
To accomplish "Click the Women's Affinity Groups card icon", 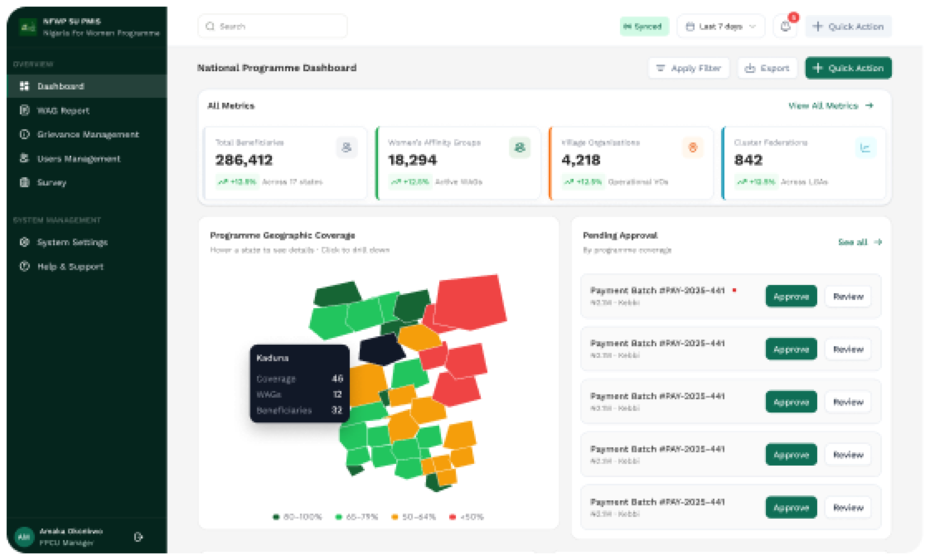I will [x=519, y=147].
